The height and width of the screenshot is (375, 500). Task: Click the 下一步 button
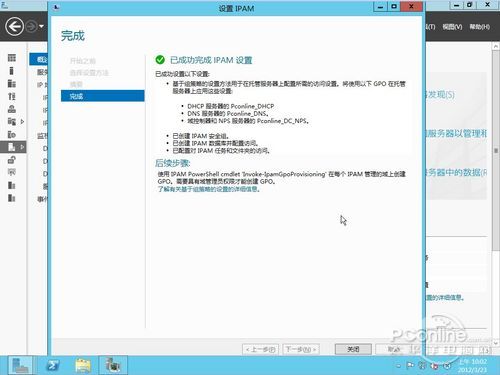click(x=301, y=349)
